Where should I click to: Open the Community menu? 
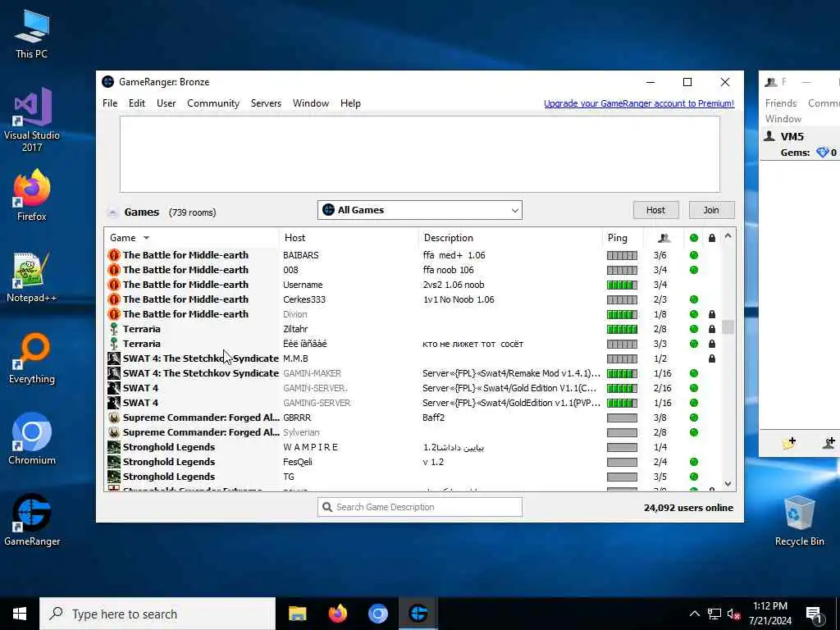click(213, 103)
